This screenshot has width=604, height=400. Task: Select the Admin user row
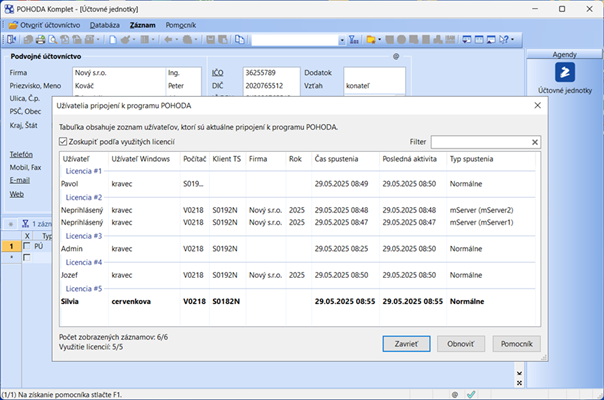click(x=297, y=249)
